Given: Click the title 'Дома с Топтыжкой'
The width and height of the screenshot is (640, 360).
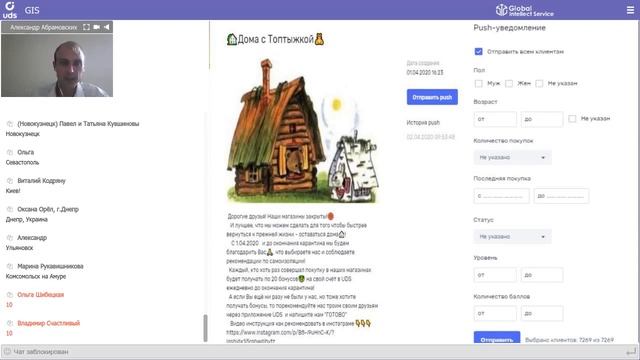Looking at the screenshot, I should pos(276,40).
